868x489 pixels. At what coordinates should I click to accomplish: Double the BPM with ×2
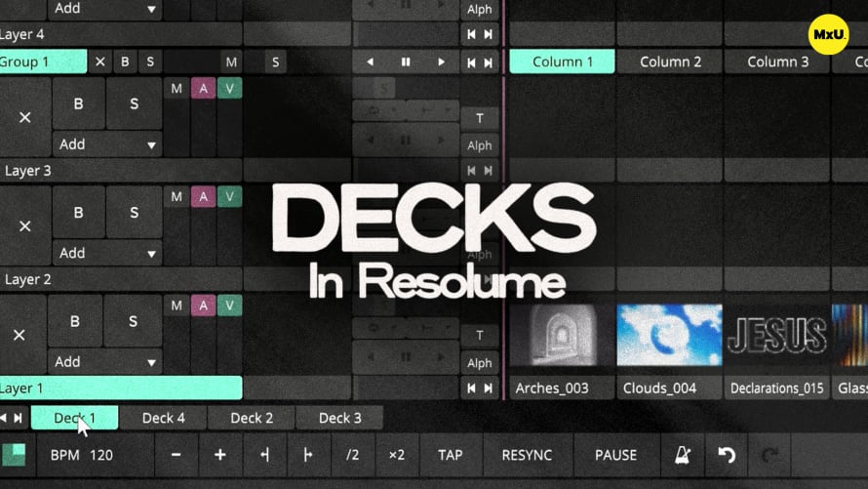point(396,455)
